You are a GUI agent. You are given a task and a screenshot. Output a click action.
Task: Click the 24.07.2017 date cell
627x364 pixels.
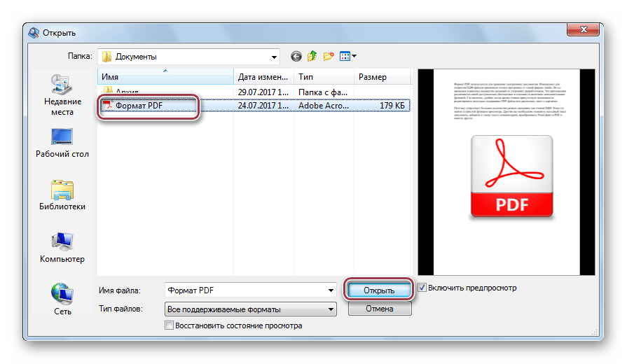(x=263, y=106)
